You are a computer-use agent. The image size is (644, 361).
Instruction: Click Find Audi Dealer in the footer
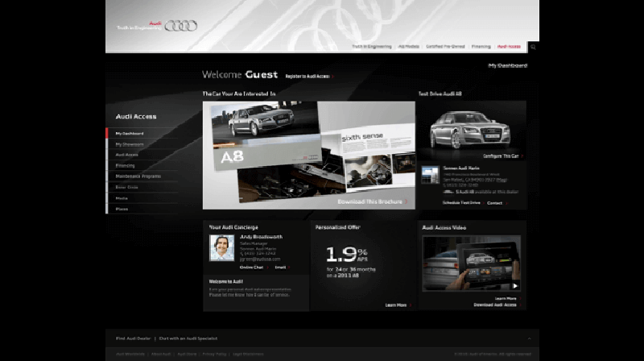coord(133,338)
